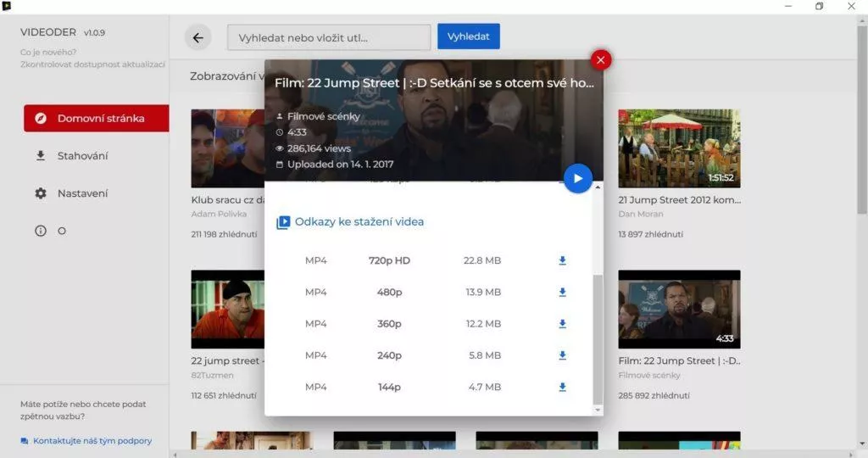Focus the search or URL input field

pyautogui.click(x=329, y=37)
